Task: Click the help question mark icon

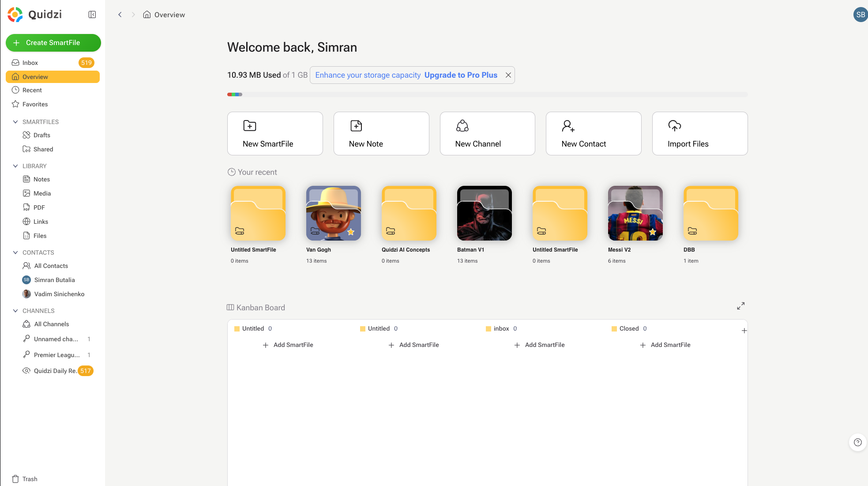Action: (857, 442)
